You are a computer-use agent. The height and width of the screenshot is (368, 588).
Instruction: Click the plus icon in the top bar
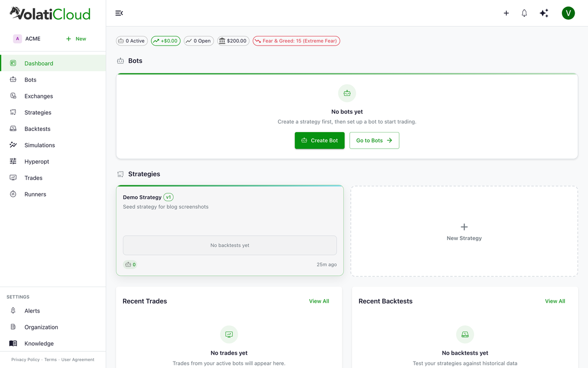click(506, 13)
